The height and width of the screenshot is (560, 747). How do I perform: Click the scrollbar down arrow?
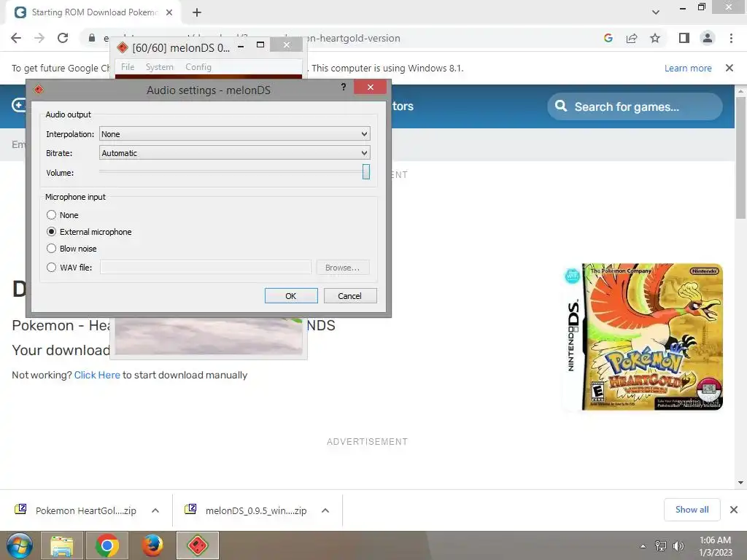[x=741, y=483]
